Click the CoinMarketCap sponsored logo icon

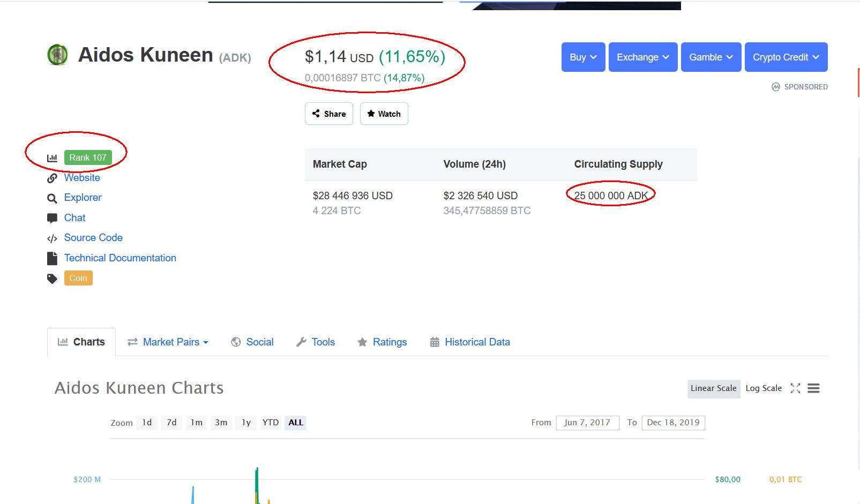click(776, 87)
